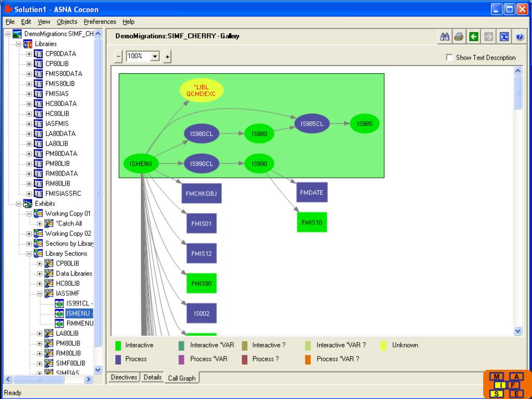Click the Libraries folder icon
Viewport: 532px width, 399px height.
28,44
